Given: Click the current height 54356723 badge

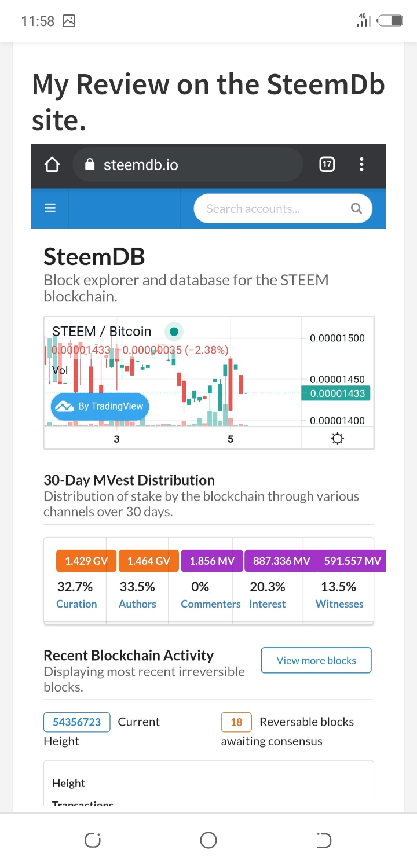Looking at the screenshot, I should (77, 722).
